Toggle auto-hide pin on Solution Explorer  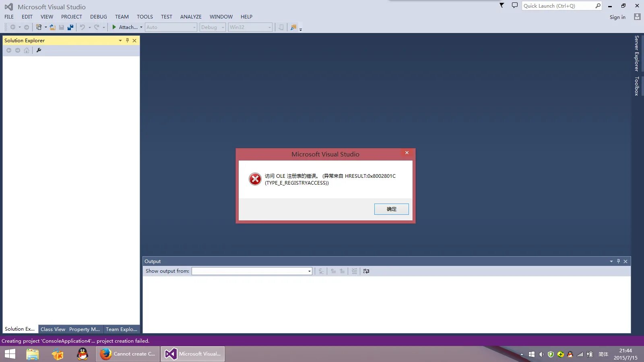point(127,40)
